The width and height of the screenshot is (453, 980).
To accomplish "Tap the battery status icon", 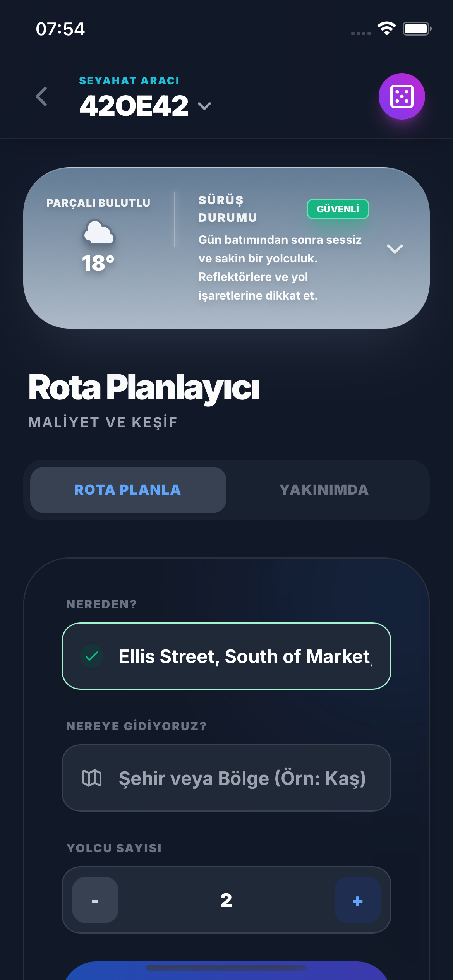I will [x=417, y=29].
